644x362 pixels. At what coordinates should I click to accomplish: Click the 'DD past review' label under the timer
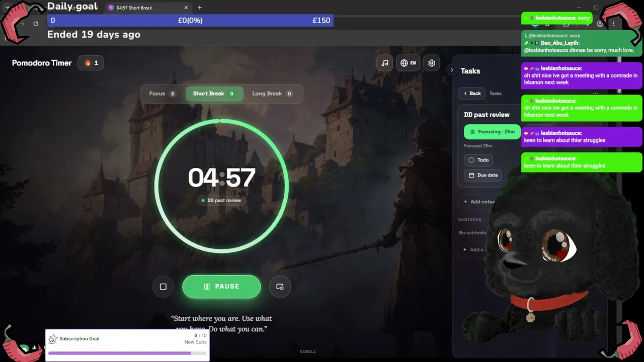tap(221, 200)
